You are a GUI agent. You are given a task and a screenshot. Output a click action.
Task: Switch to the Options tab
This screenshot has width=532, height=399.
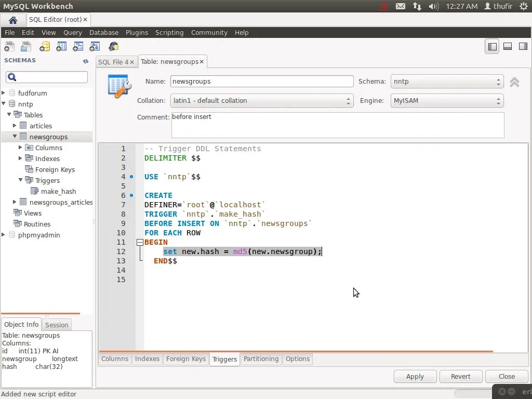coord(298,359)
